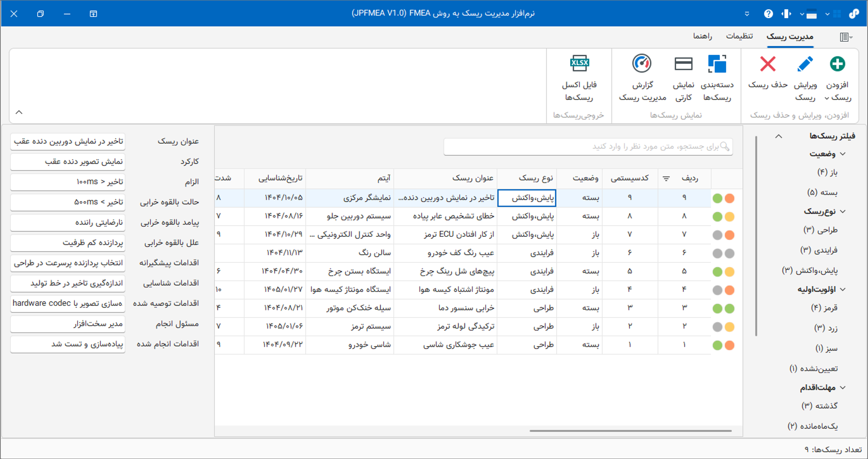Filter by باز (۴) status
The image size is (868, 459).
click(x=827, y=172)
